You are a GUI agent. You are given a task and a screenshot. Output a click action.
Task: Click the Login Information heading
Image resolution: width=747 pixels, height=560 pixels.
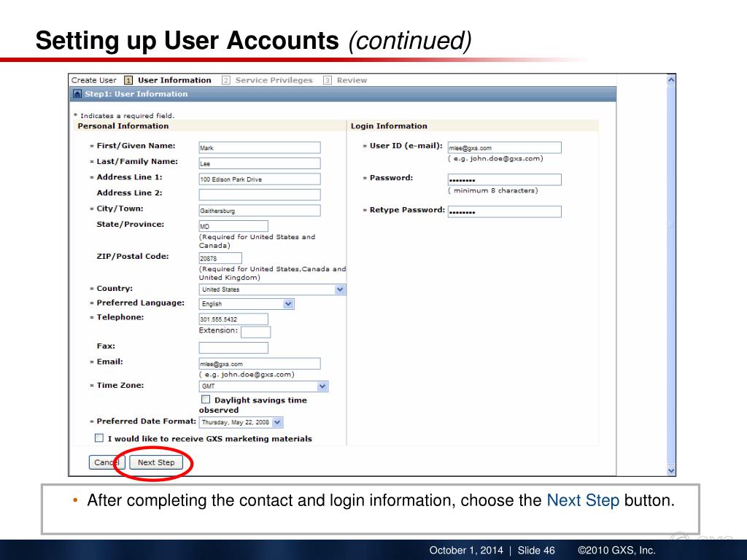(x=389, y=126)
